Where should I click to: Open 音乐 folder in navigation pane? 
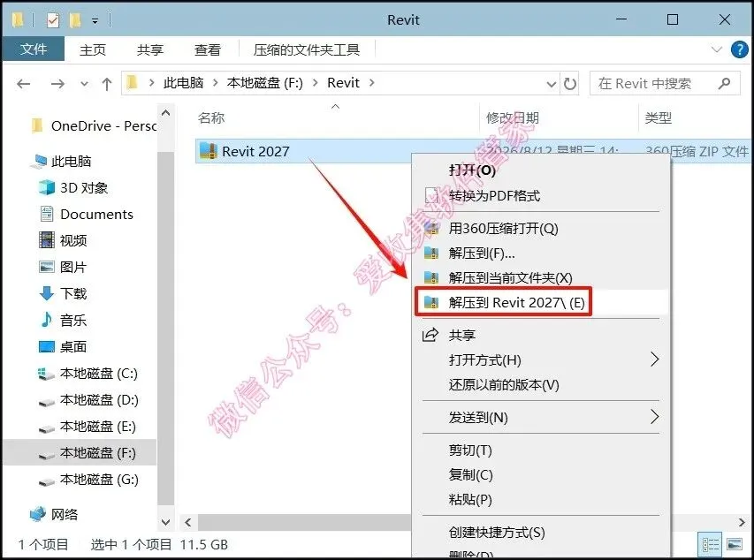pos(63,320)
